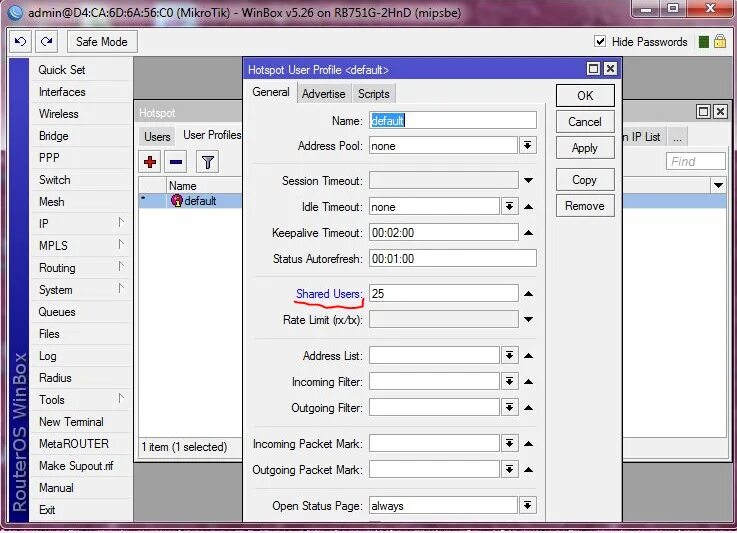The height and width of the screenshot is (533, 737).
Task: Click the Redo arrow icon
Action: tap(47, 42)
